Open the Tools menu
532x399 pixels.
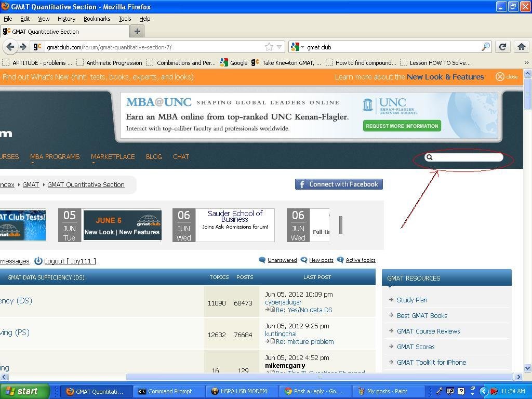pos(124,19)
